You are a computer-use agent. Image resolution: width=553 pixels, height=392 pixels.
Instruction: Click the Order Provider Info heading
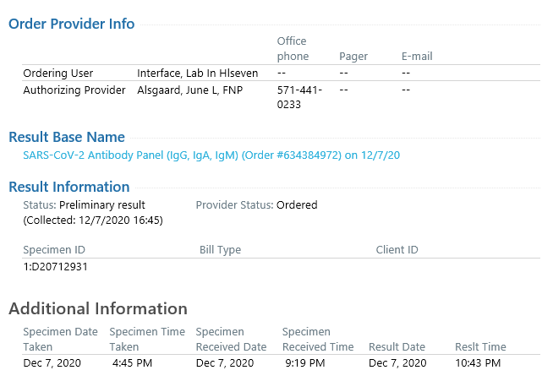click(x=72, y=24)
